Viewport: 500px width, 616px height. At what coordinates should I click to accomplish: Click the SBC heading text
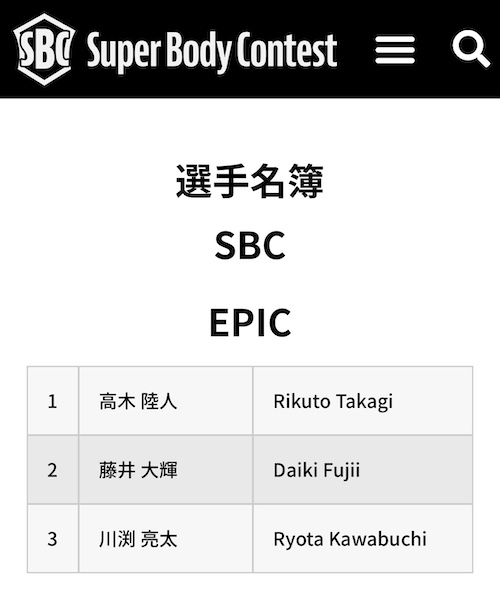(250, 245)
